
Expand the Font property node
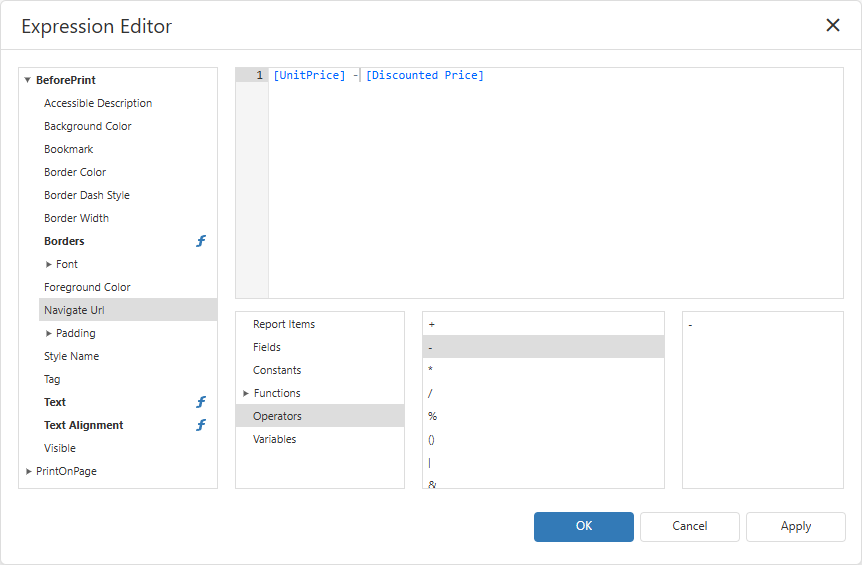click(x=48, y=264)
